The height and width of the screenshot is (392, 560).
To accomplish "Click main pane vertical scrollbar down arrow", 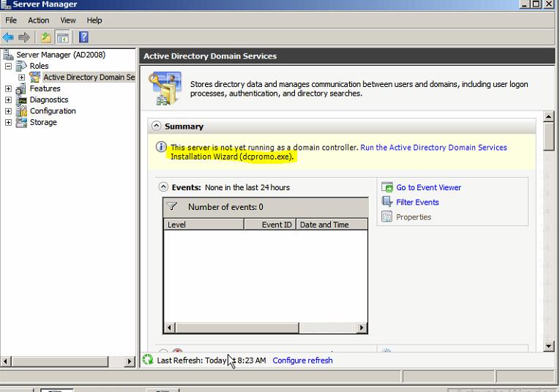I will [548, 346].
